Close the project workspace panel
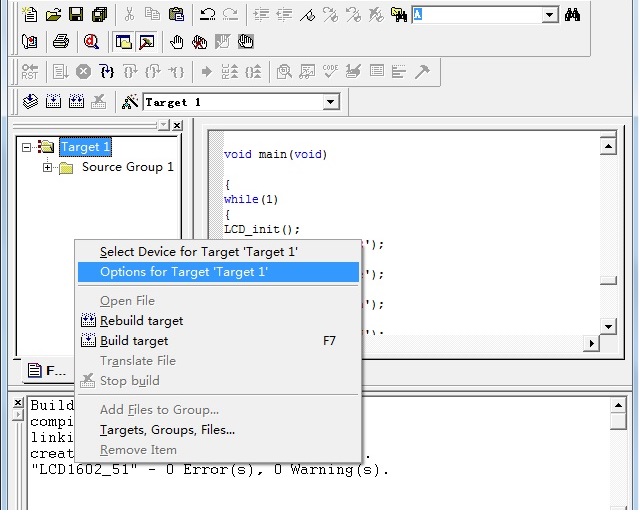The height and width of the screenshot is (524, 640). pyautogui.click(x=177, y=125)
